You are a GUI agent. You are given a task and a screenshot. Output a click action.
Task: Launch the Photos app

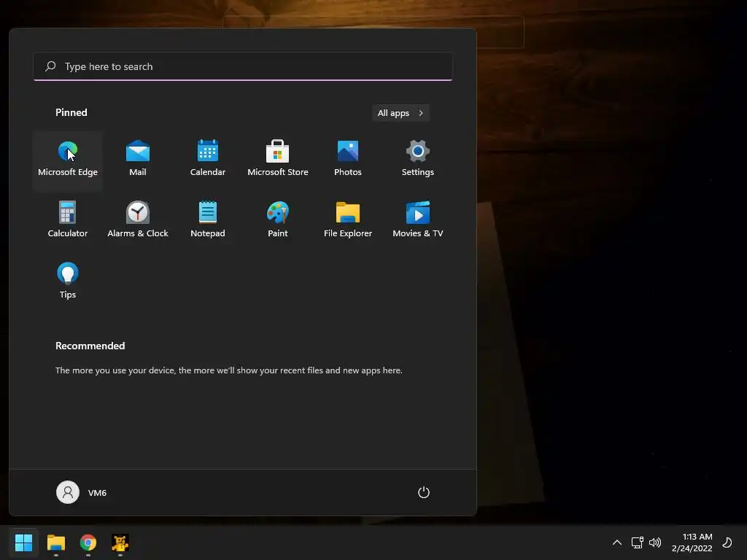tap(348, 161)
